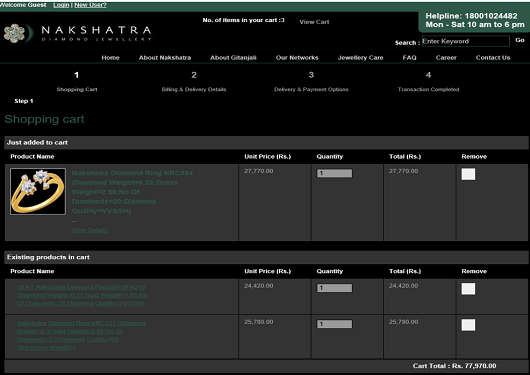Click quantity field for Ring NRC594

click(334, 173)
